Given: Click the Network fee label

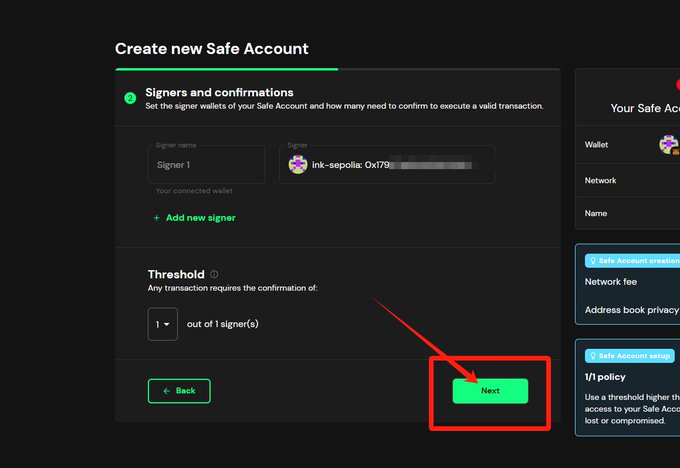Looking at the screenshot, I should tap(610, 282).
